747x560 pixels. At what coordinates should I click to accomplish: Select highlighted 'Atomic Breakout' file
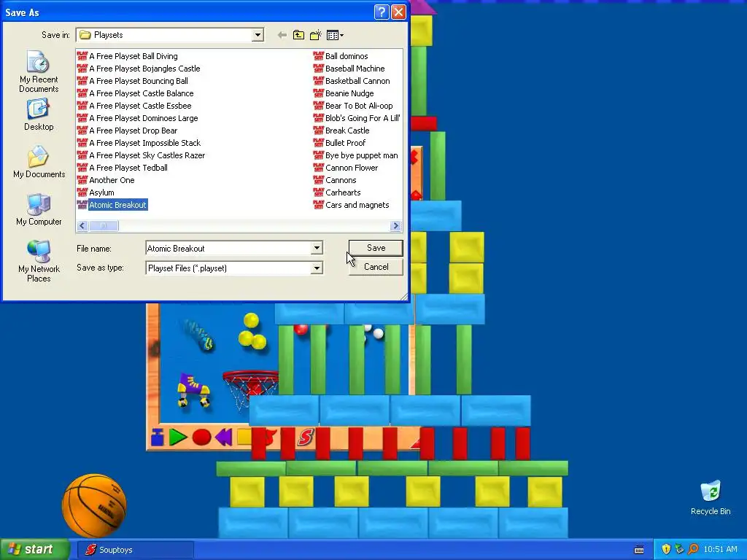click(x=112, y=205)
